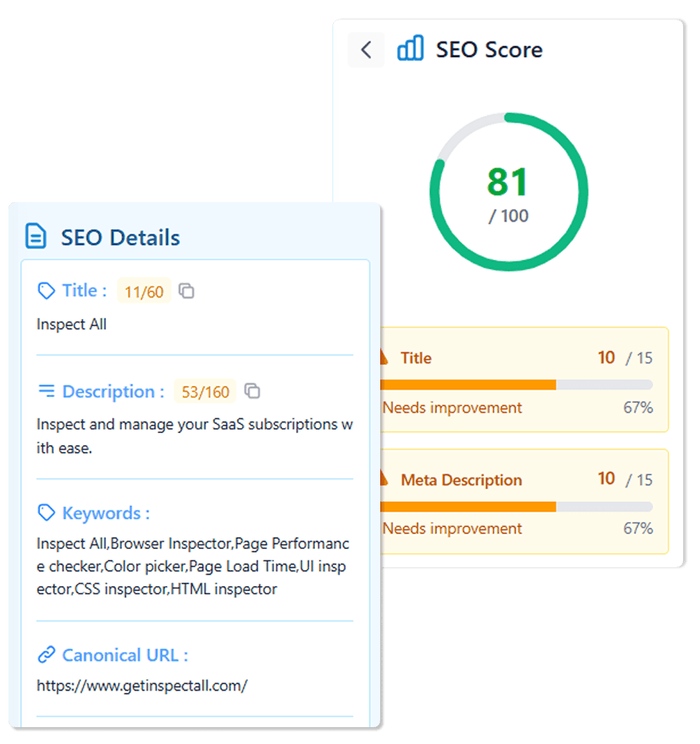Copy the description with copy icon

253,391
